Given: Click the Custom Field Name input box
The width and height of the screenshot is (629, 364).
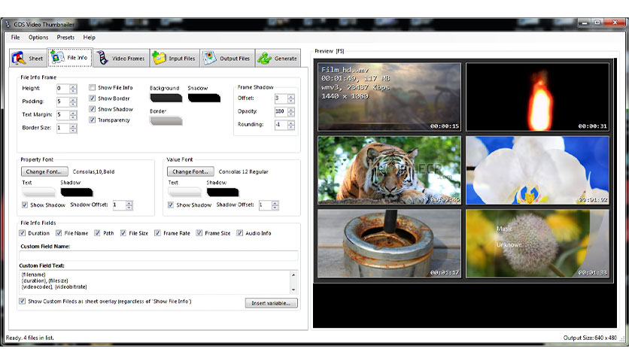Looking at the screenshot, I should click(159, 256).
